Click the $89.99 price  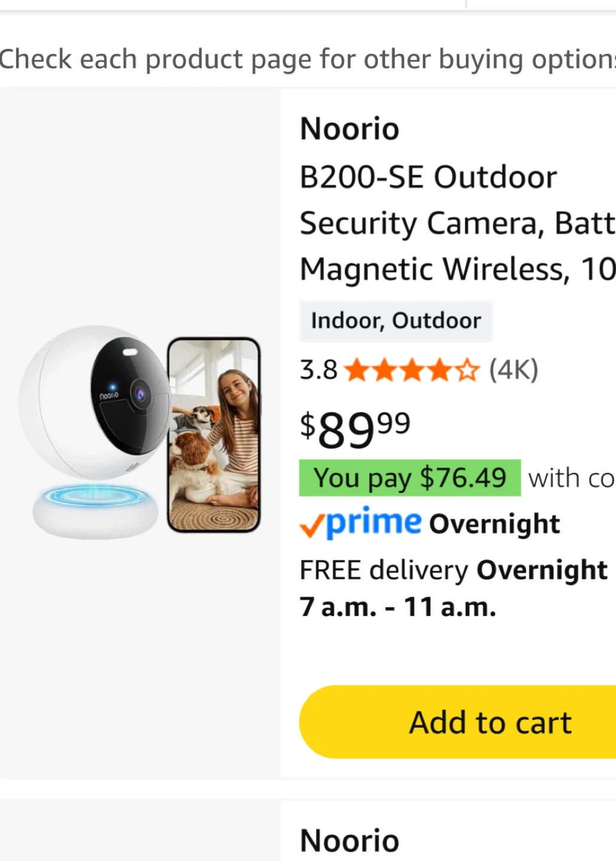click(x=355, y=429)
